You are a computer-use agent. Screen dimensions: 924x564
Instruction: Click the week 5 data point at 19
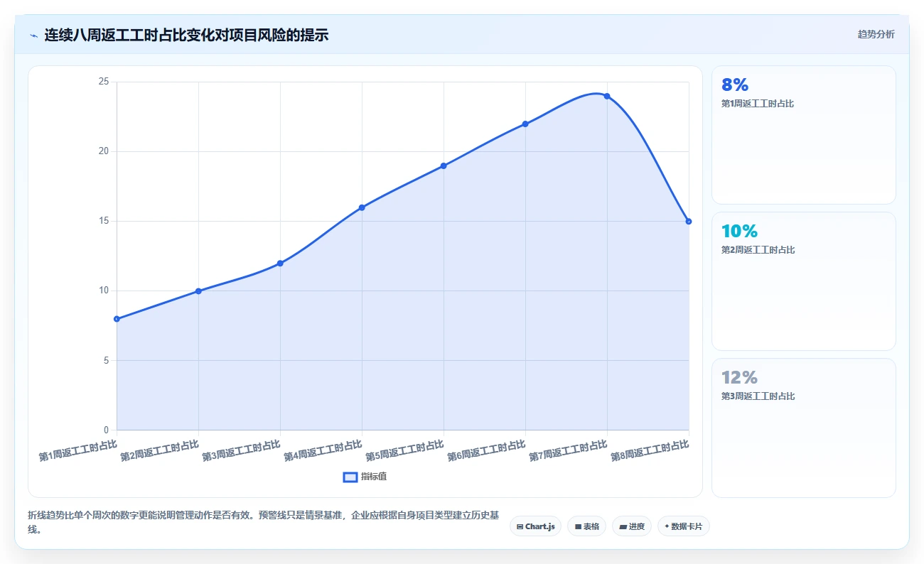pos(444,166)
